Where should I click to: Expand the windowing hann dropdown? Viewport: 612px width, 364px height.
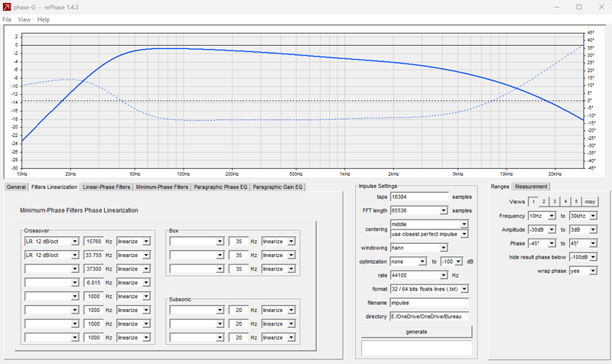[x=418, y=248]
